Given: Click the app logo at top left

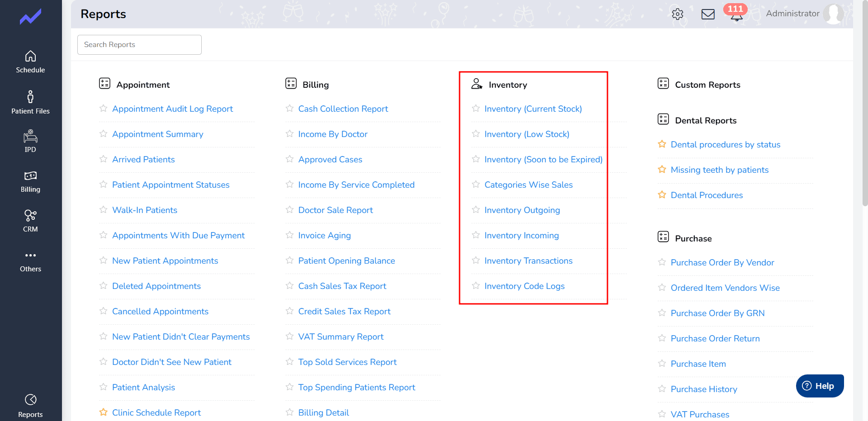Looking at the screenshot, I should tap(30, 17).
